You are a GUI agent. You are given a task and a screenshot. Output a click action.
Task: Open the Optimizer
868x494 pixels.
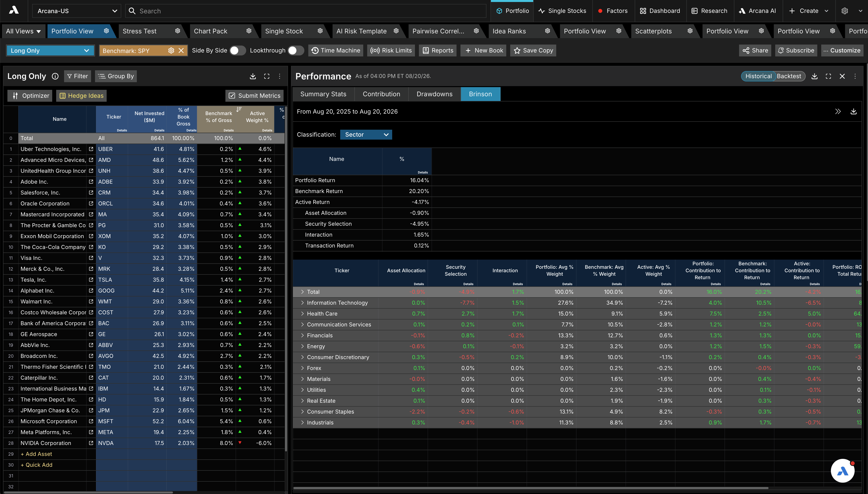click(30, 96)
